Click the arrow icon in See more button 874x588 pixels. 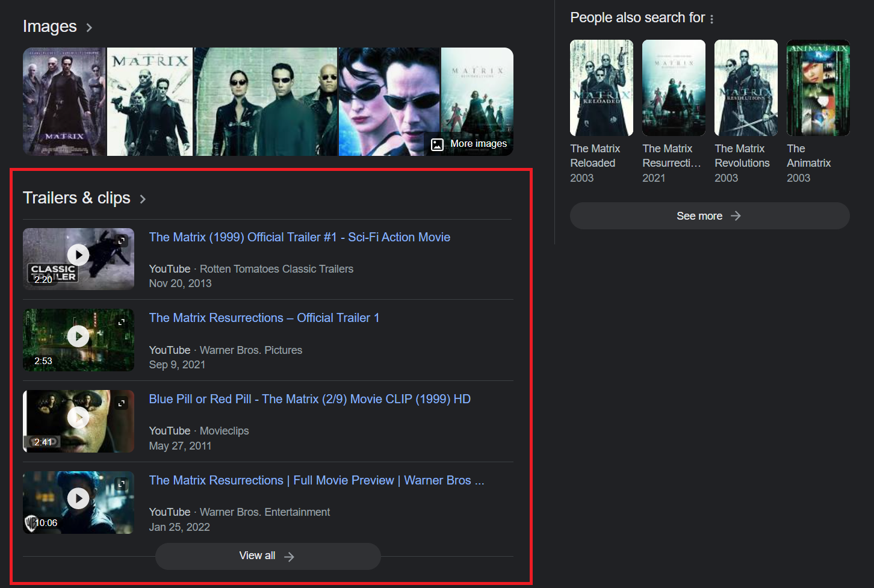click(x=736, y=216)
